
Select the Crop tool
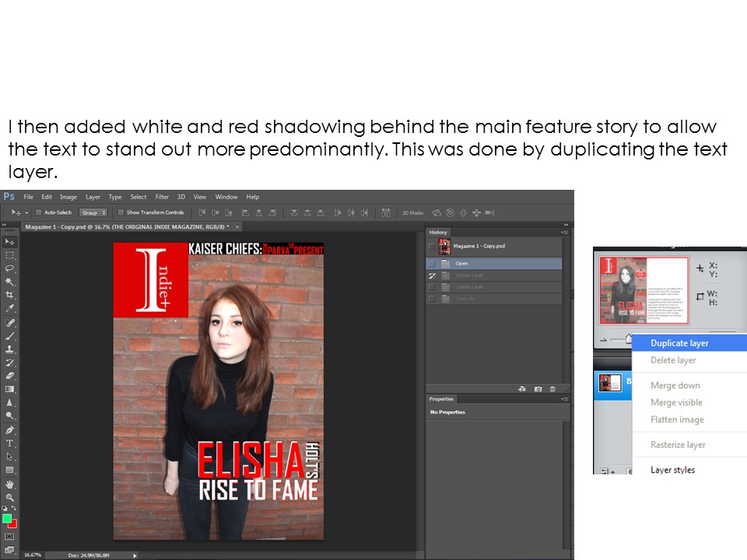tap(9, 295)
